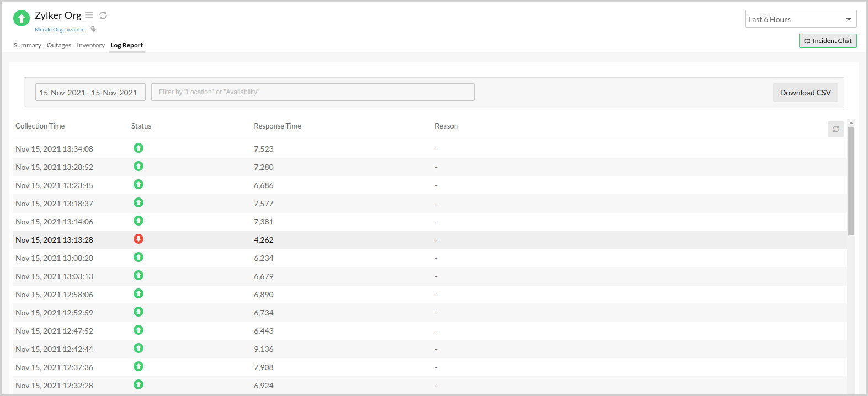Open the Inventory tab

tap(90, 45)
